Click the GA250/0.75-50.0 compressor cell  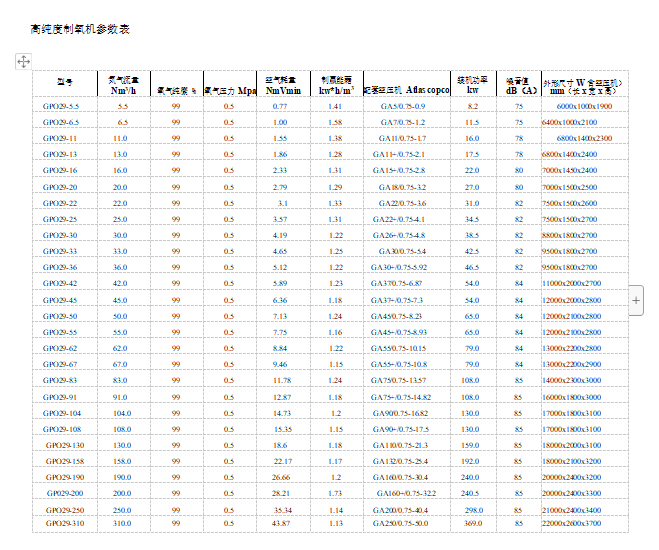coord(400,523)
